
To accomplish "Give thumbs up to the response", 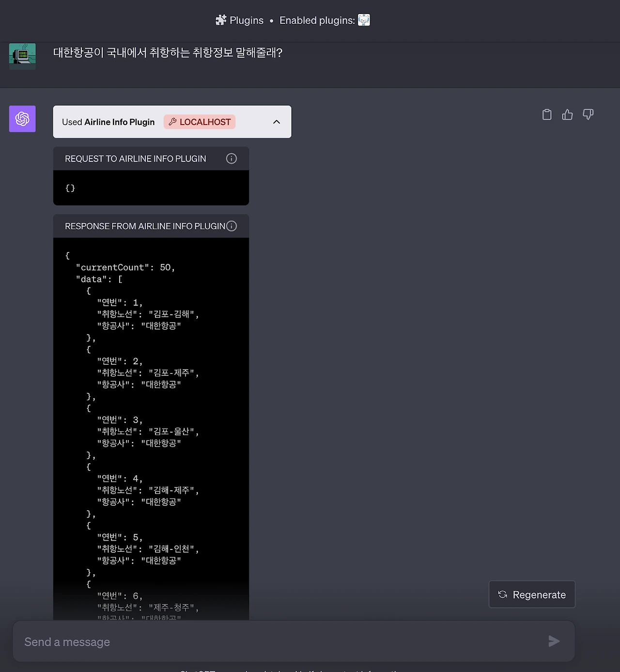I will [x=567, y=114].
